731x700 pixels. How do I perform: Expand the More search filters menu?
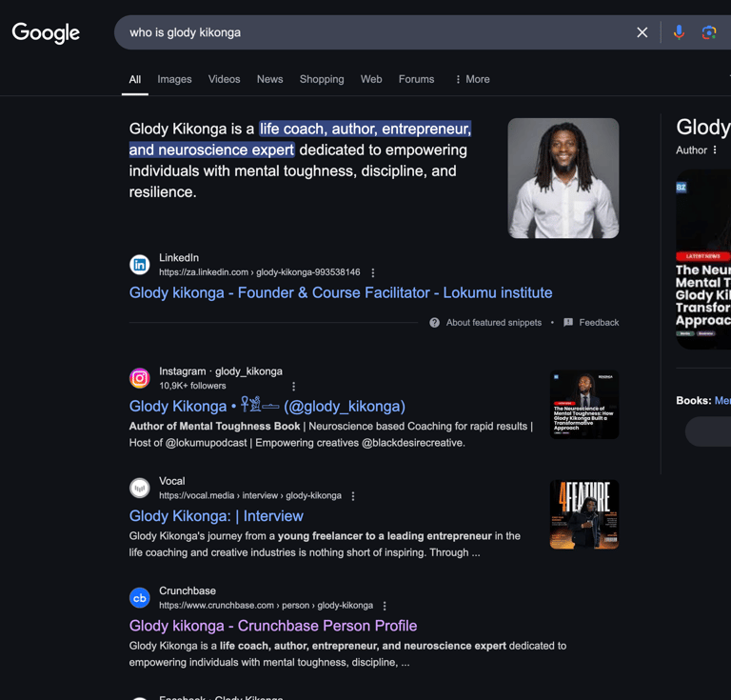pyautogui.click(x=472, y=79)
